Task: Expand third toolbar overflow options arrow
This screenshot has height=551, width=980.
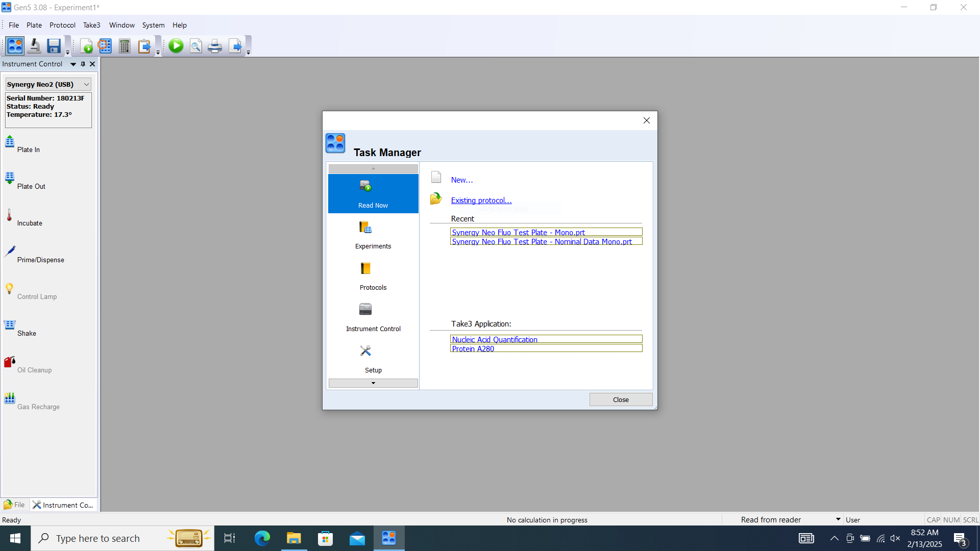Action: click(x=249, y=53)
